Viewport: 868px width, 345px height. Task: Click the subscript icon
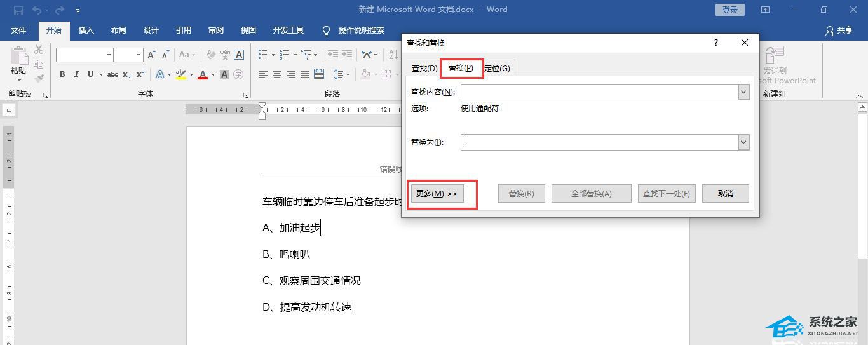point(126,74)
